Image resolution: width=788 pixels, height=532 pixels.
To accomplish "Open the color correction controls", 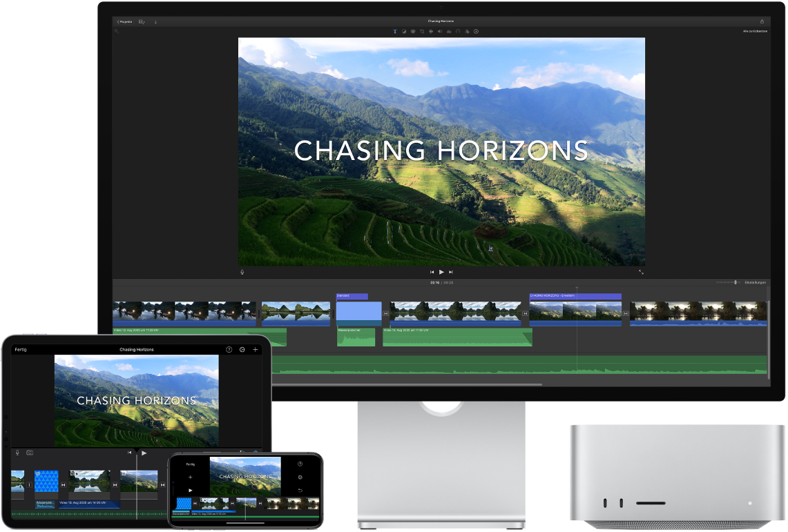I will (413, 31).
